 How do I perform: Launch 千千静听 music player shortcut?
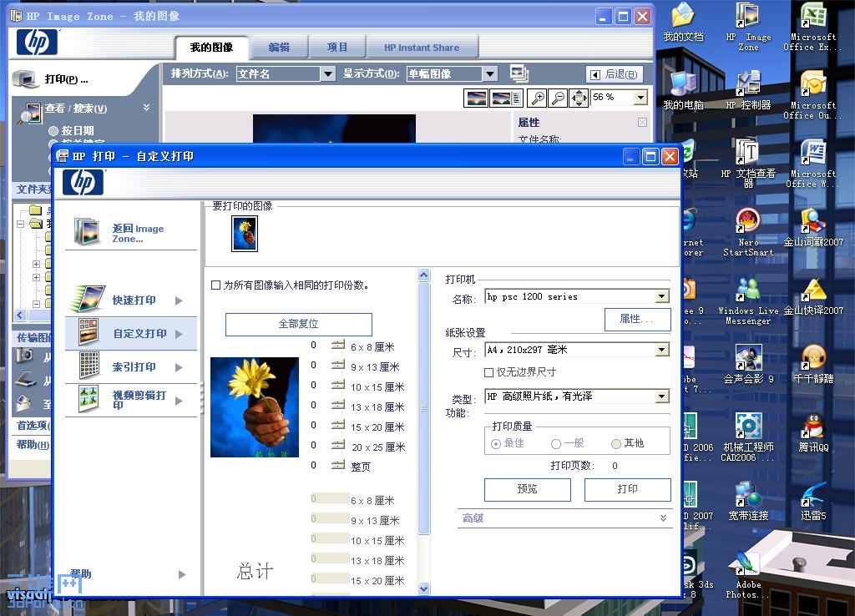(812, 364)
